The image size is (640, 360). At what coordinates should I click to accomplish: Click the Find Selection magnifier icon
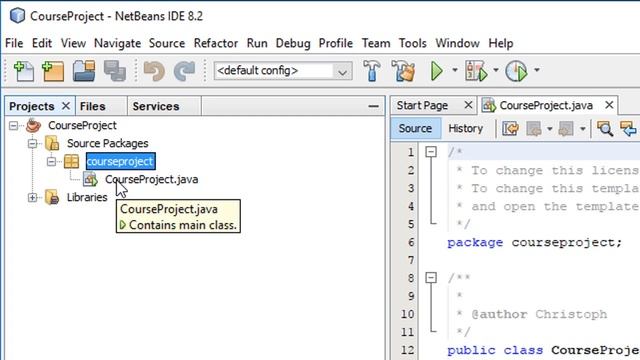(x=605, y=129)
